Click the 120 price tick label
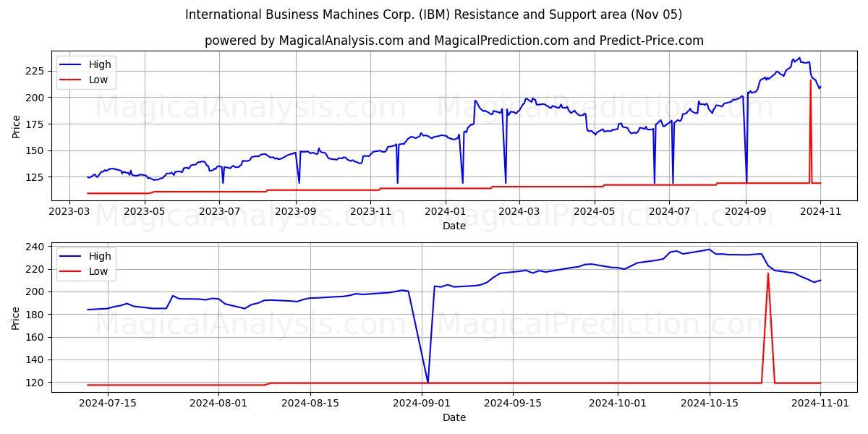 coord(36,383)
